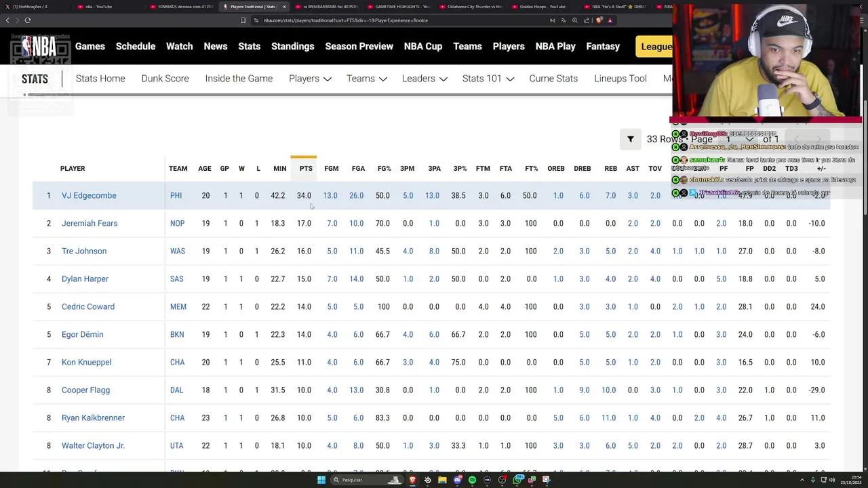Open the Fantasy menu item
The height and width of the screenshot is (488, 868).
(603, 46)
